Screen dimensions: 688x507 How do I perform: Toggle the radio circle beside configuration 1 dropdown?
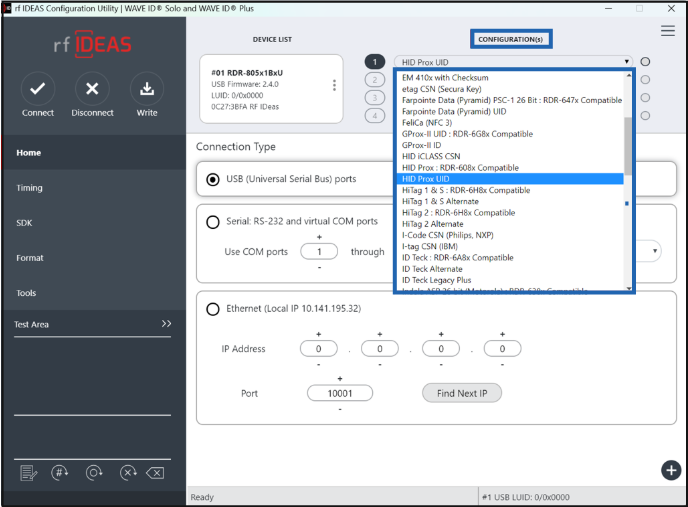[x=645, y=61]
